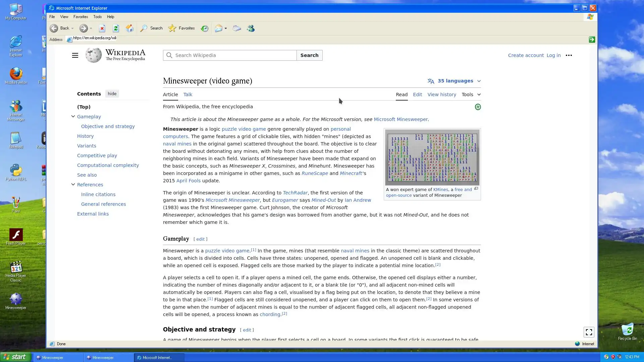Click green plus icon beside article intro
Image resolution: width=644 pixels, height=362 pixels.
coord(478,107)
